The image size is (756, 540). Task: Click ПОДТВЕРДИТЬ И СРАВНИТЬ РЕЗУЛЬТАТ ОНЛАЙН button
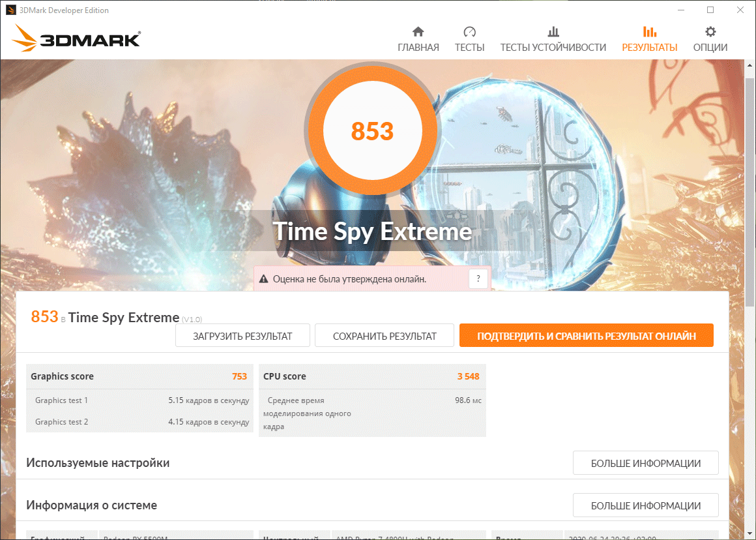point(587,335)
